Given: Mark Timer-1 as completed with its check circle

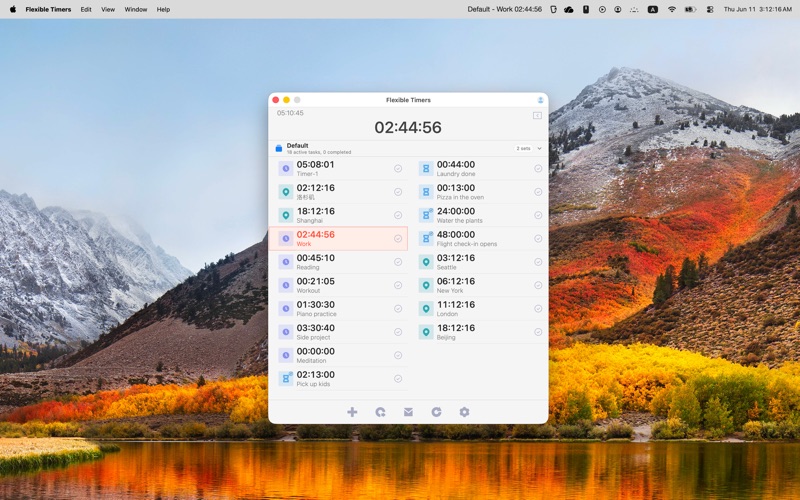Looking at the screenshot, I should [398, 168].
